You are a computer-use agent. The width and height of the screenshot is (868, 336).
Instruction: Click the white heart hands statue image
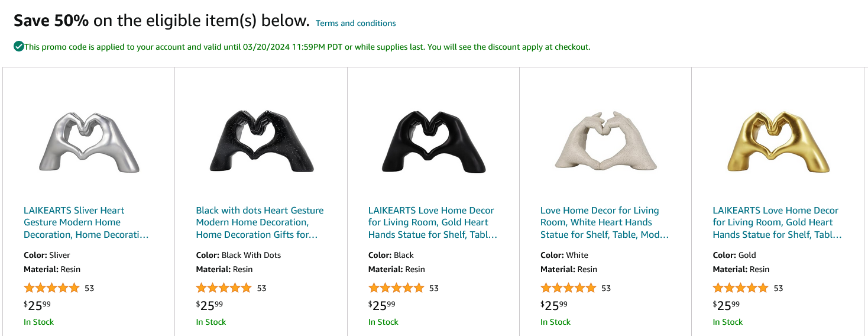coord(605,141)
